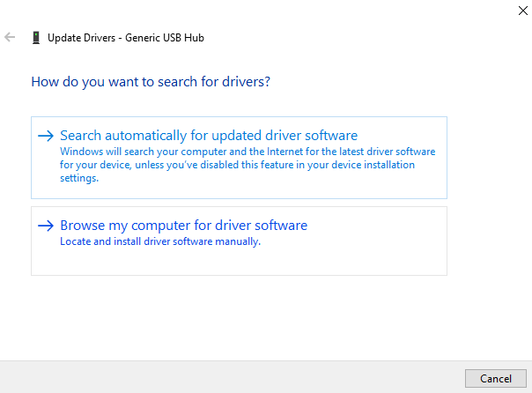Click the device installation settings text line
The width and height of the screenshot is (532, 393).
[x=79, y=177]
